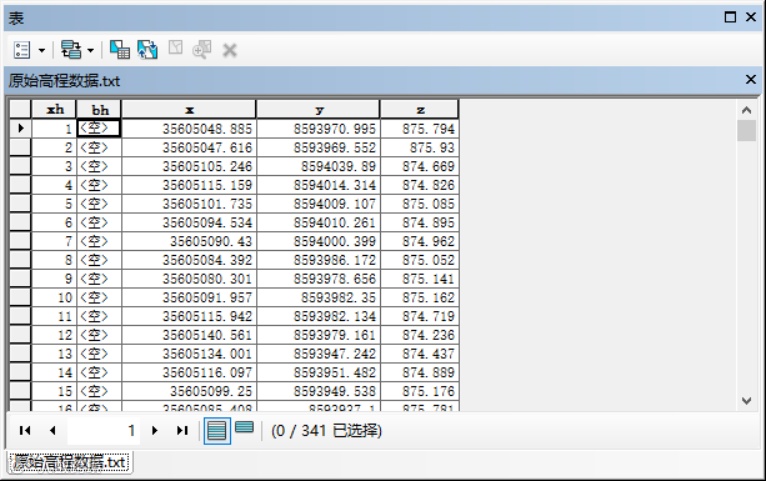
Task: Click the Zoom To Selected icon
Action: pos(202,49)
